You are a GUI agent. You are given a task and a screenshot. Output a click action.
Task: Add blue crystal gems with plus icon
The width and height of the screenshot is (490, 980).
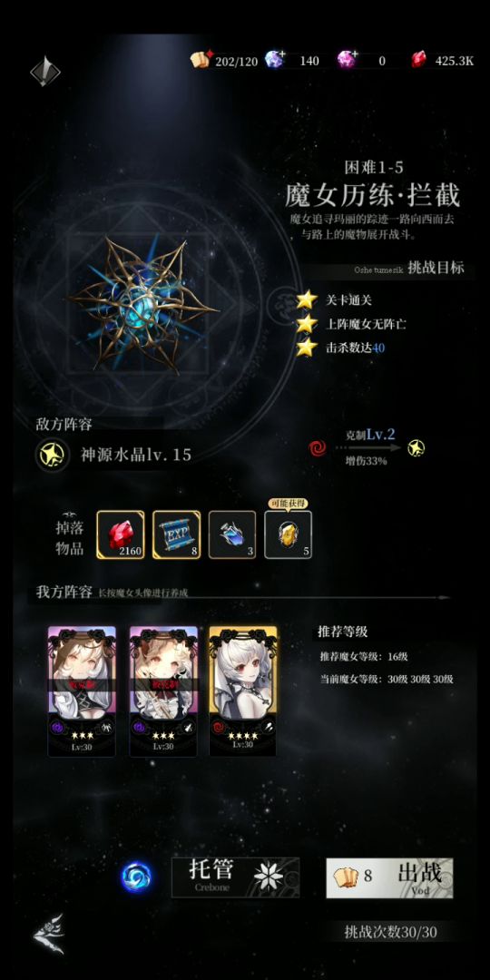click(274, 59)
